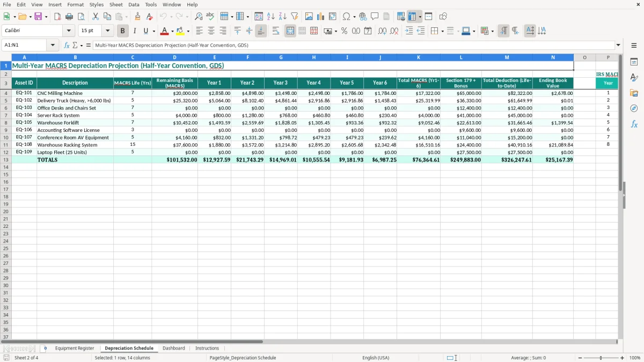The width and height of the screenshot is (644, 362).
Task: Click the 100% zoom level
Action: point(635,358)
